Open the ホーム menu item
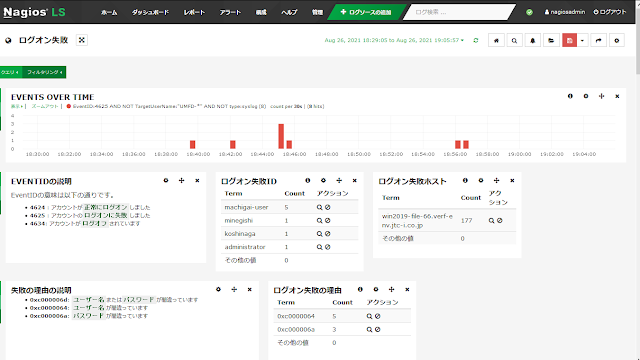 tap(109, 12)
